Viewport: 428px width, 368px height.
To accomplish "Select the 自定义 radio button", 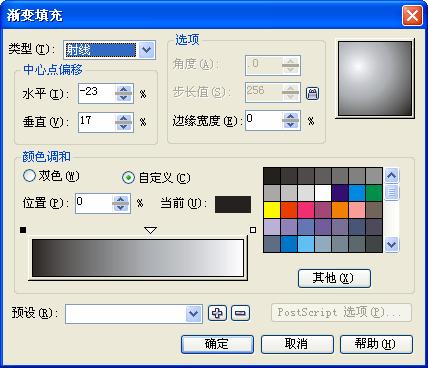I will click(x=129, y=178).
